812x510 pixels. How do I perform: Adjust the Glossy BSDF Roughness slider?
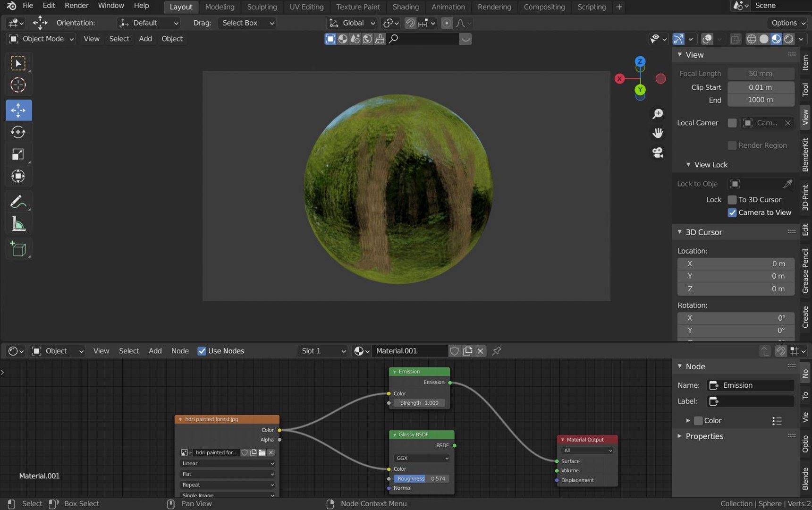pyautogui.click(x=422, y=479)
